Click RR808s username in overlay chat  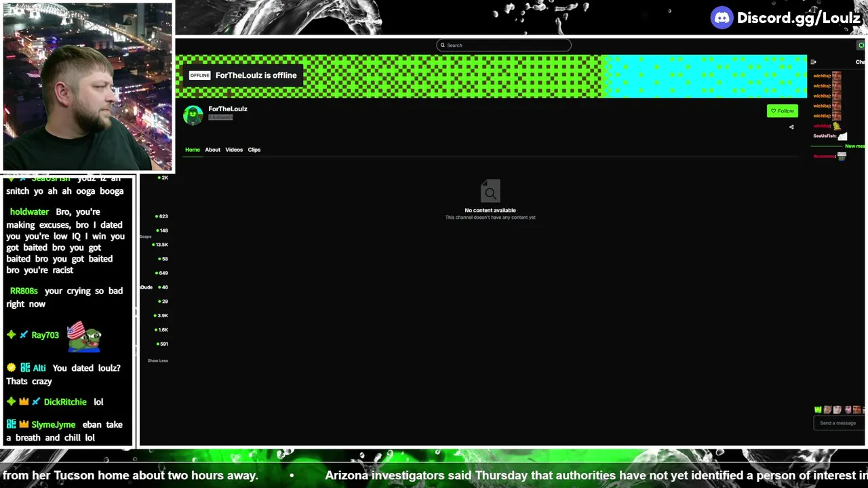(x=24, y=291)
